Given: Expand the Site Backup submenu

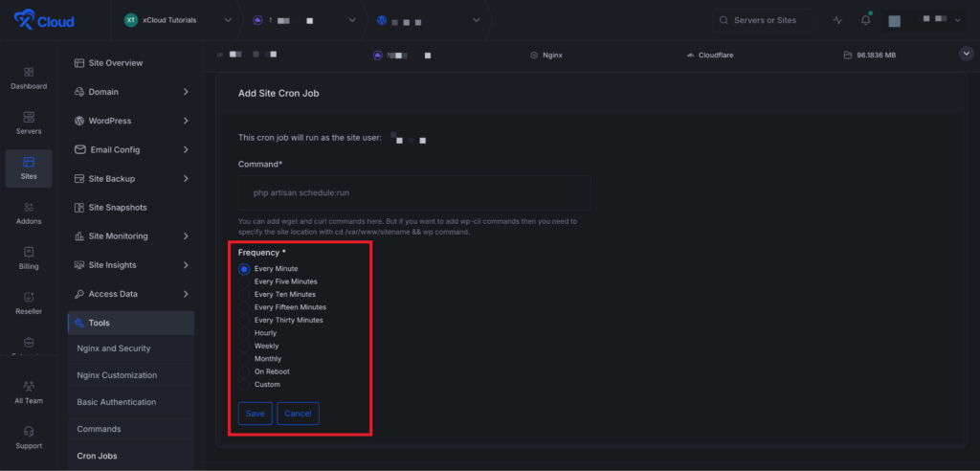Looking at the screenshot, I should point(186,179).
